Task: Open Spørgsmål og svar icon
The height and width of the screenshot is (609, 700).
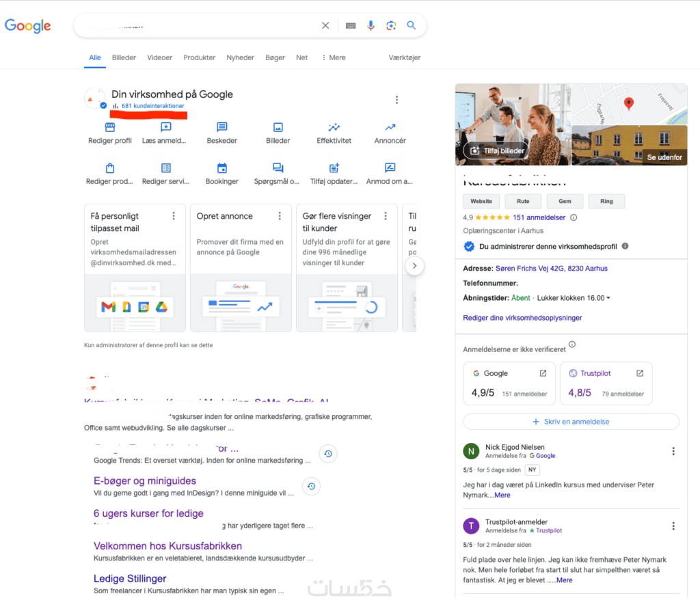Action: click(x=278, y=168)
